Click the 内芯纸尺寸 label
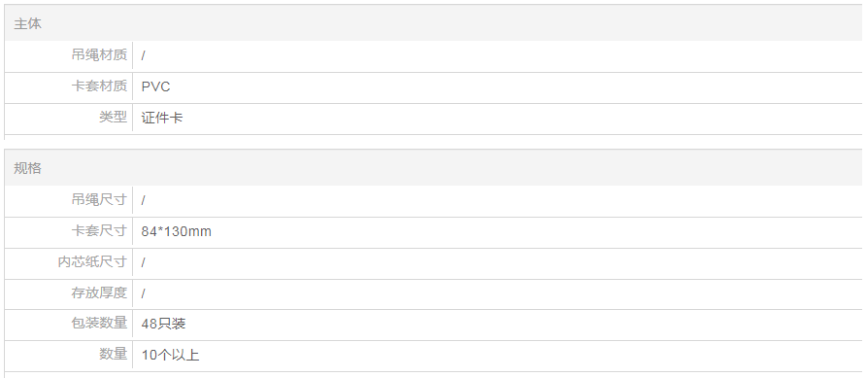 (92, 261)
